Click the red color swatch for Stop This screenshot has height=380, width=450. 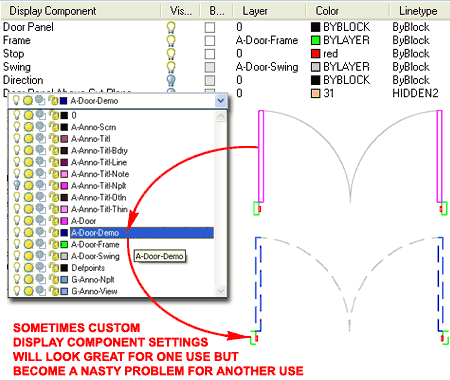[315, 54]
